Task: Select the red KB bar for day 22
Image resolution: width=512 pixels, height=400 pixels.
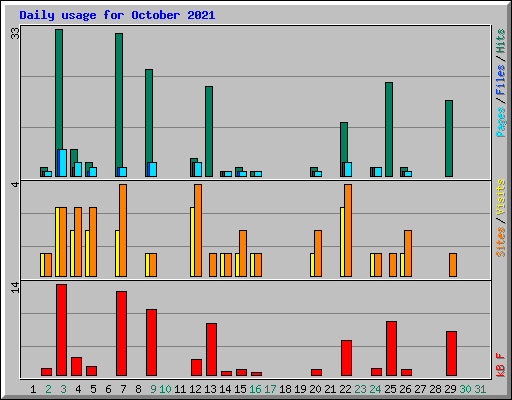Action: (x=346, y=358)
